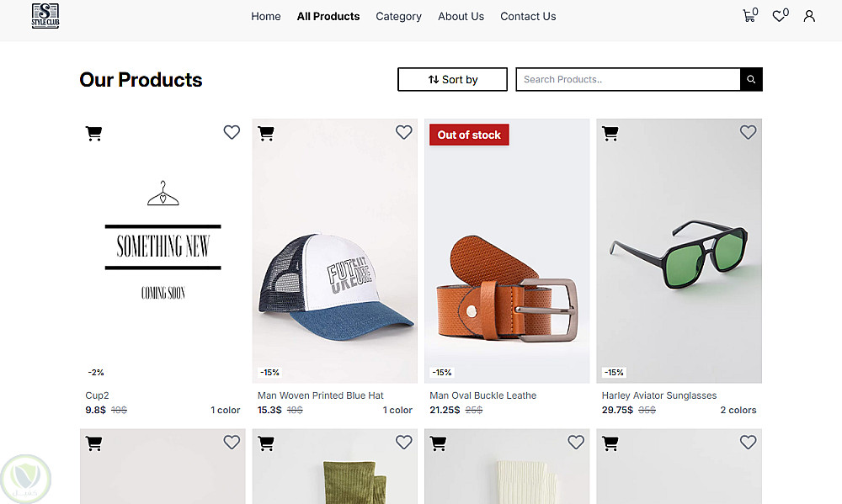842x504 pixels.
Task: Open the shopping cart in header
Action: (x=749, y=16)
